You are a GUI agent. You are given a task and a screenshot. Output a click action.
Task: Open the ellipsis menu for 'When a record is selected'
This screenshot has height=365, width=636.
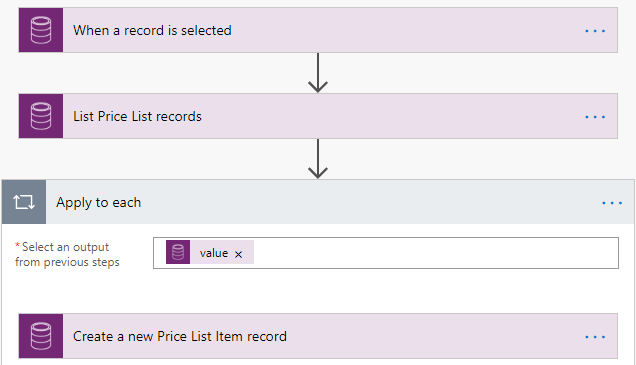click(595, 31)
